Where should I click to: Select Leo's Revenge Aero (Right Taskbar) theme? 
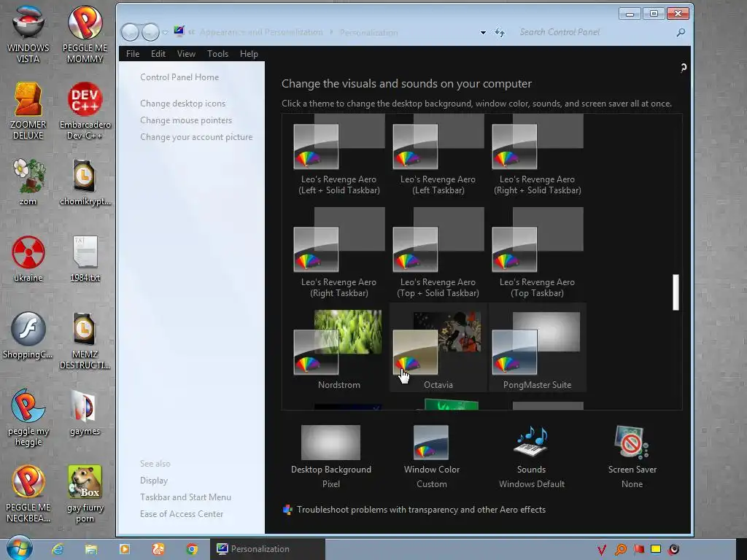click(x=339, y=253)
